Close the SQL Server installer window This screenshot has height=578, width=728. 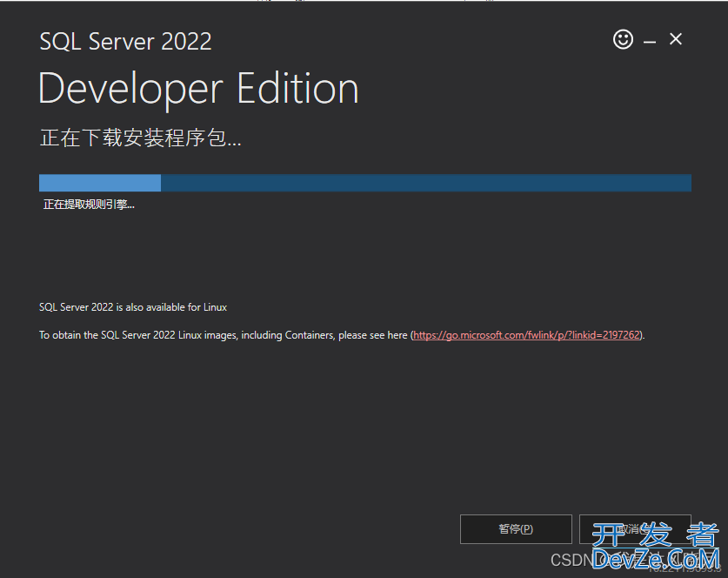(676, 39)
